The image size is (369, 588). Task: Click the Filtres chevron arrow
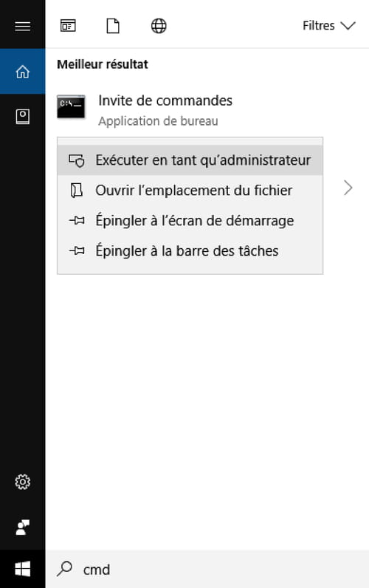[348, 26]
